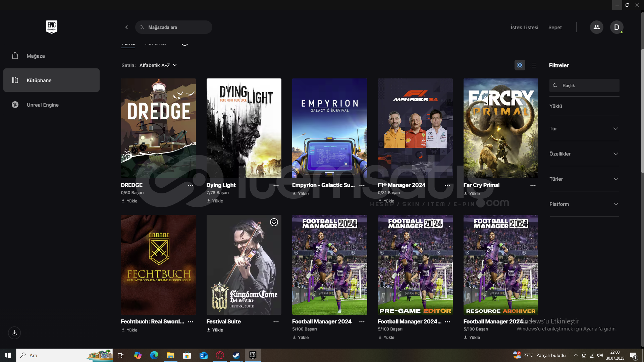Open options menu for Dying Light
644x362 pixels.
[x=276, y=185]
